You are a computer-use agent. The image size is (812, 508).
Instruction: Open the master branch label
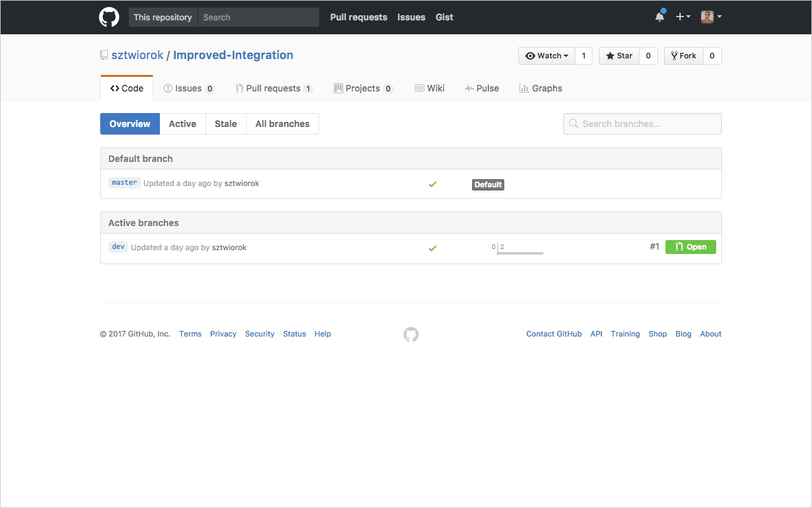[124, 183]
